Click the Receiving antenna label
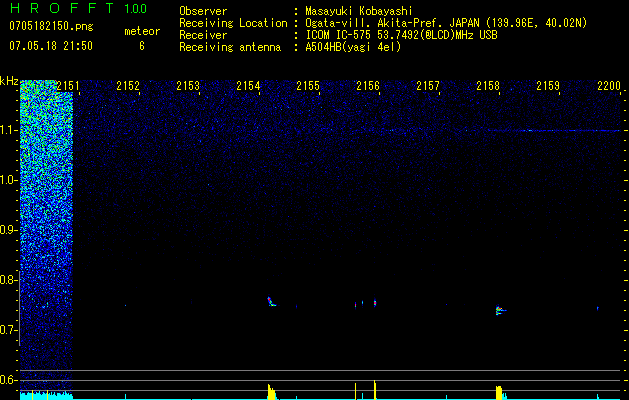The height and width of the screenshot is (400, 629). pos(230,47)
